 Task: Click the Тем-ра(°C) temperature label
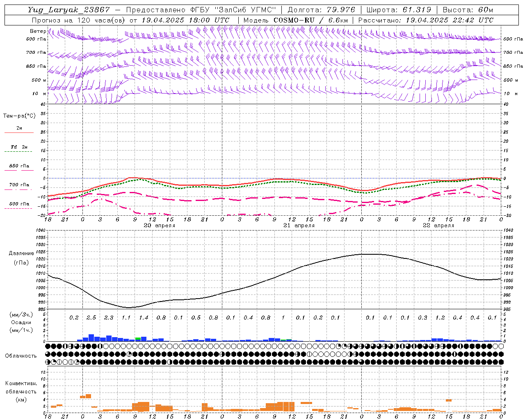tap(19, 116)
